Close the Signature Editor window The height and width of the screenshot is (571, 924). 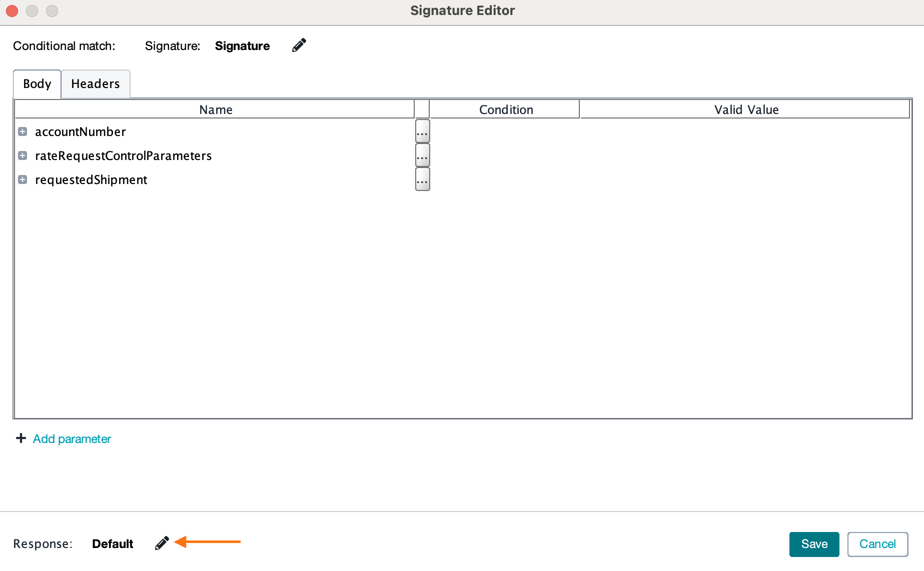pos(12,10)
